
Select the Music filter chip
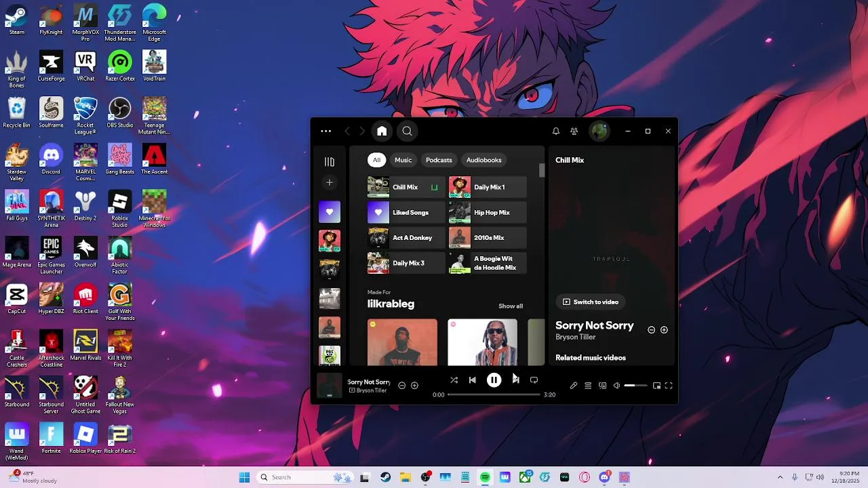click(403, 160)
